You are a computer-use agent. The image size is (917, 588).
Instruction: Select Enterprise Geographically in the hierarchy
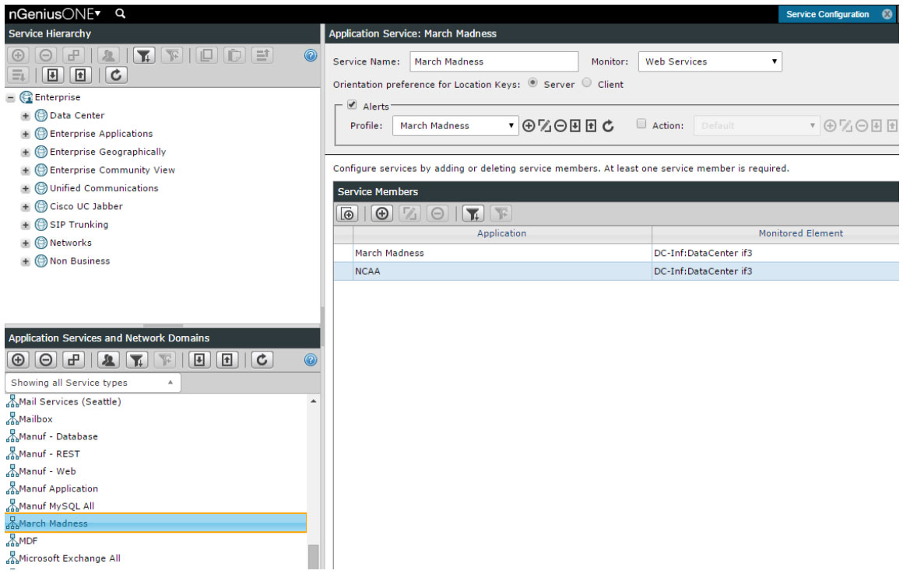coord(107,152)
